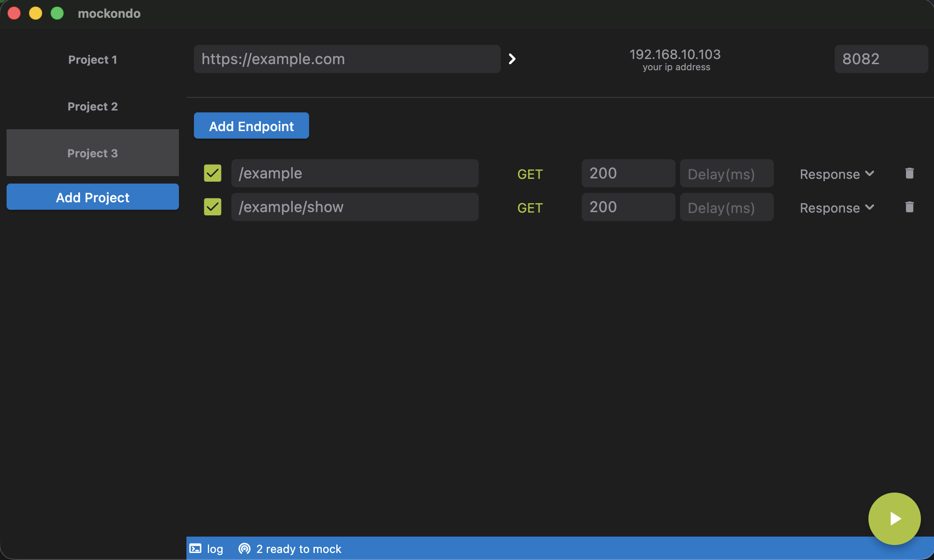Click the port number field 8082
This screenshot has height=560, width=934.
(x=881, y=59)
